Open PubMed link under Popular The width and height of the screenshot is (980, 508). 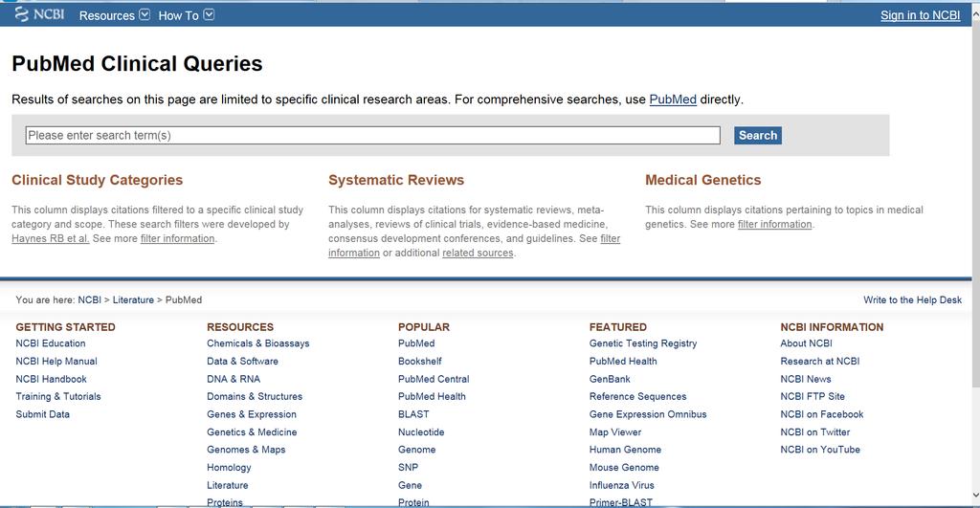click(x=416, y=343)
